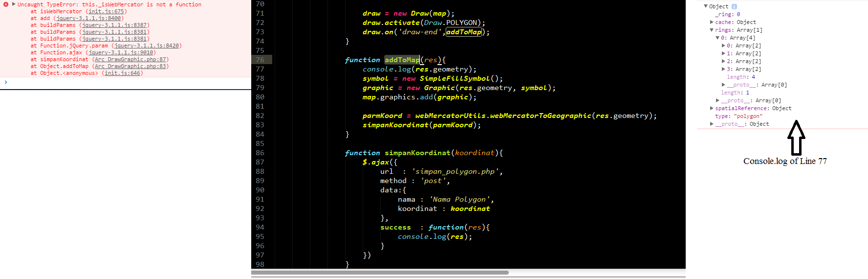The image size is (868, 279).
Task: Expand __proto__: Array[0] beneath length: 4
Action: click(x=723, y=85)
